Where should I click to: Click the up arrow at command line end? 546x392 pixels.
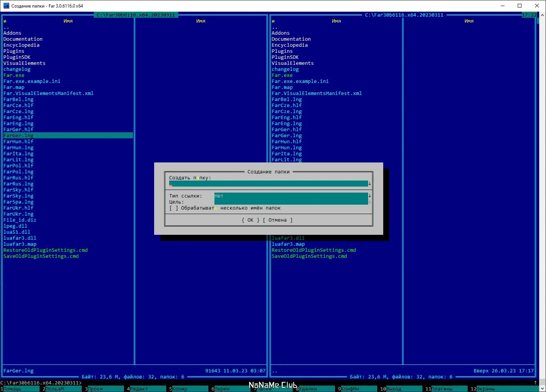click(535, 383)
